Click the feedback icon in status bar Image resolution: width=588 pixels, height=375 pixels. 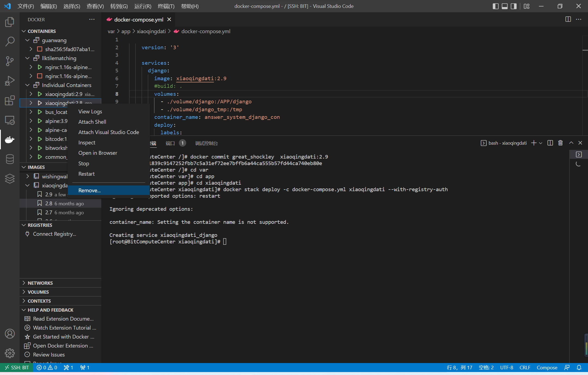pyautogui.click(x=567, y=368)
